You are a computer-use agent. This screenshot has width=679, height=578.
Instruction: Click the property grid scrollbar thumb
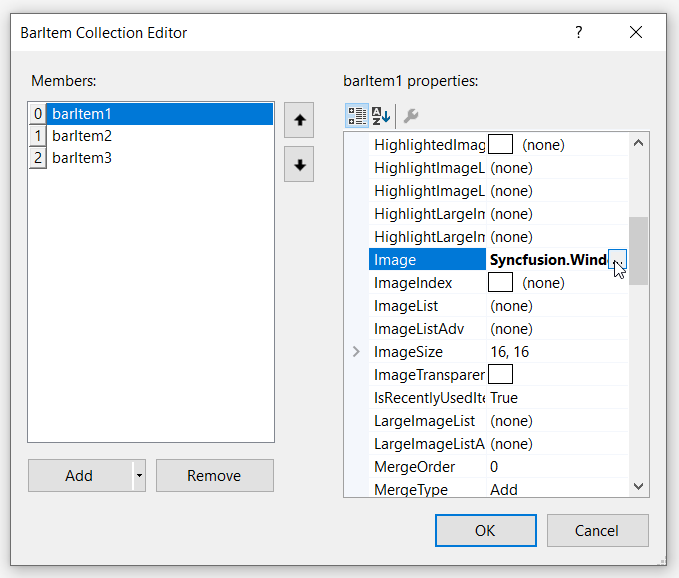[x=638, y=251]
